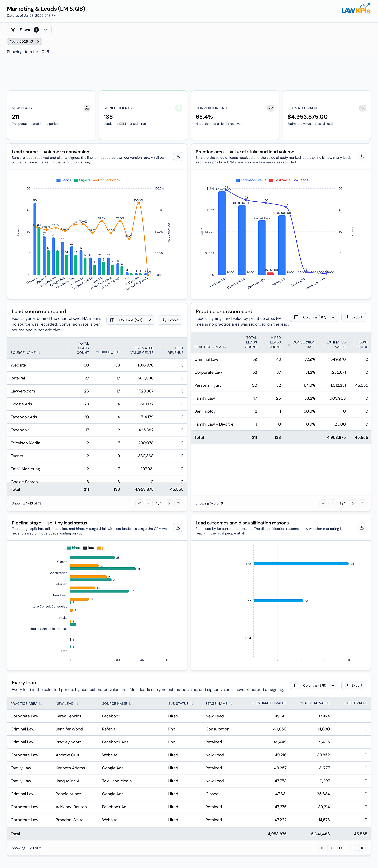Click the Hired bar showing 138
This screenshot has width=378, height=868.
[301, 564]
